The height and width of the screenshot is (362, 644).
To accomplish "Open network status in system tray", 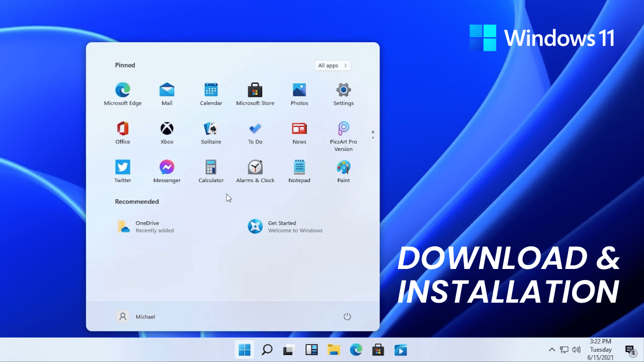I will click(565, 349).
